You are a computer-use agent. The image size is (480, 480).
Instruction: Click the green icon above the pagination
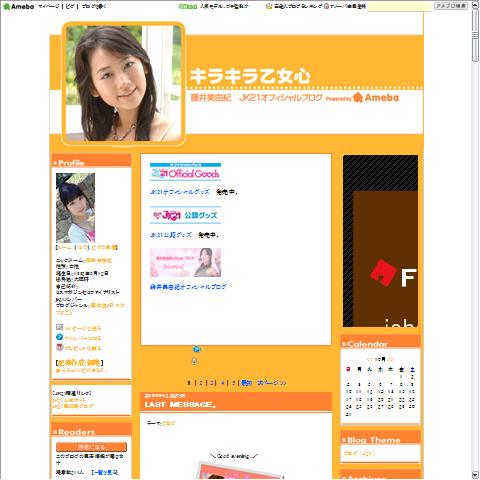(x=195, y=361)
